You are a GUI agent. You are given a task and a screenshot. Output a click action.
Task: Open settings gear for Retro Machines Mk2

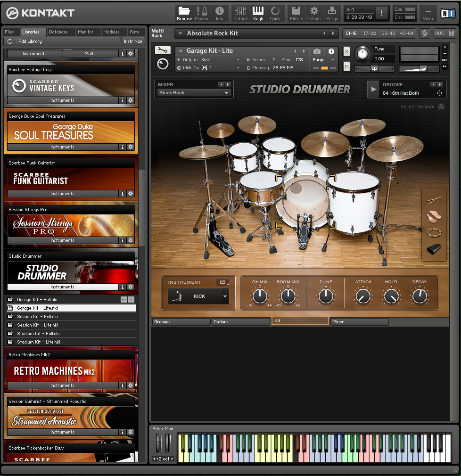(131, 385)
